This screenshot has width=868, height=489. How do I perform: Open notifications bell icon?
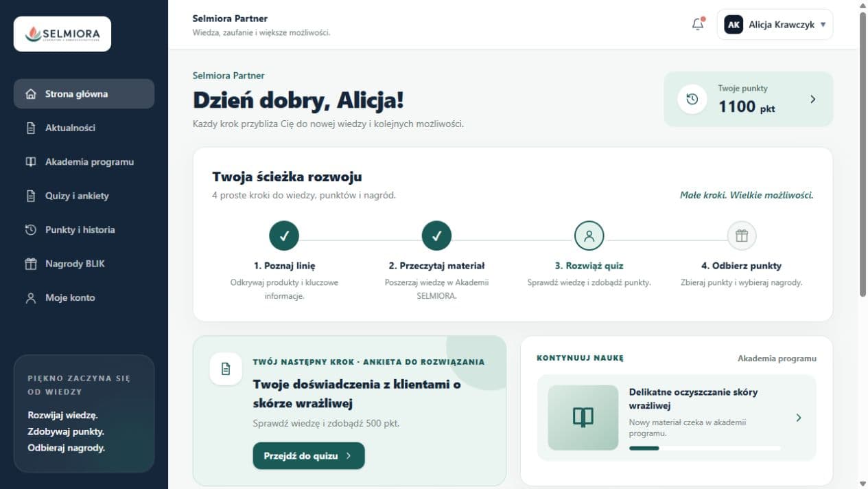pyautogui.click(x=698, y=24)
